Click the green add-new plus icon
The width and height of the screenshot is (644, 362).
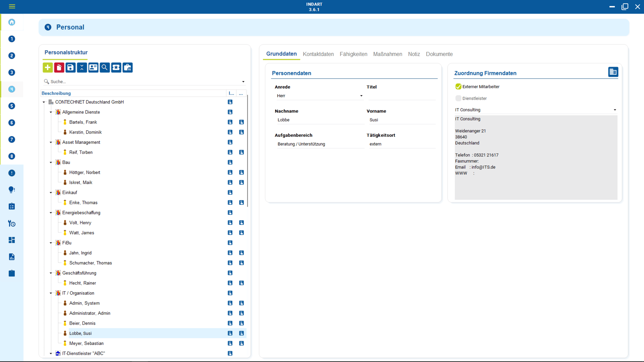48,68
